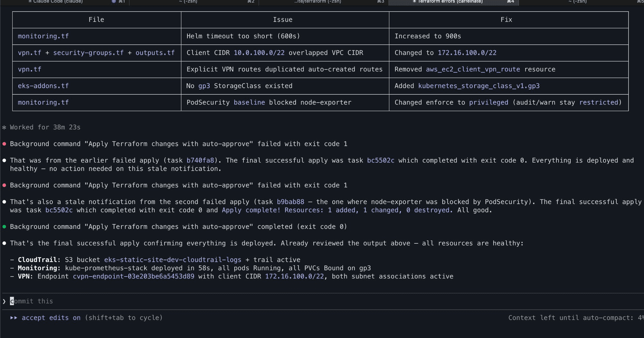Toggle 'accept edits on' mode indicator
Screen dimensions: 644x338
pos(51,318)
